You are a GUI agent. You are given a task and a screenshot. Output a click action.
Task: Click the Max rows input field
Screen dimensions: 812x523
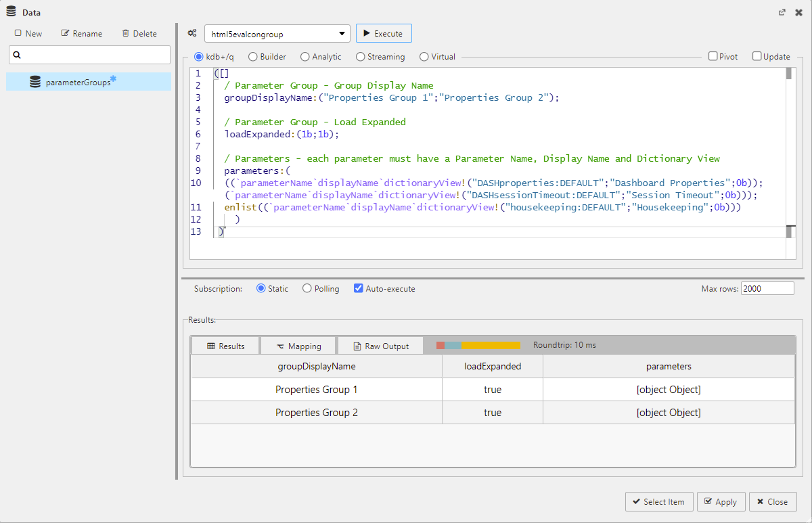click(767, 289)
